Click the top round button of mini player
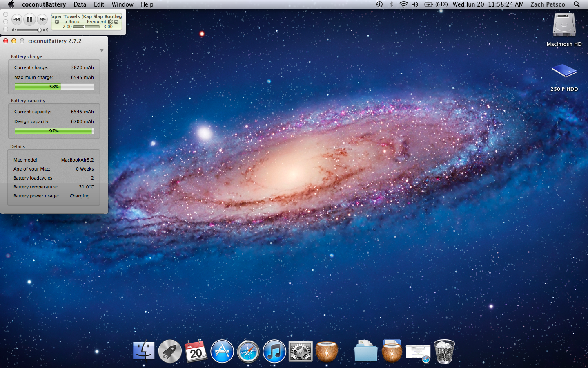 (6, 14)
